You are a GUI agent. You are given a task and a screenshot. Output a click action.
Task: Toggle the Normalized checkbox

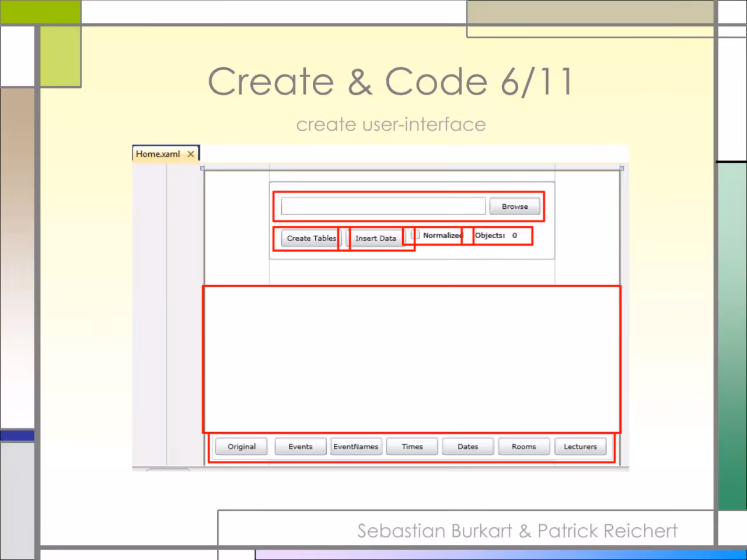click(x=416, y=235)
